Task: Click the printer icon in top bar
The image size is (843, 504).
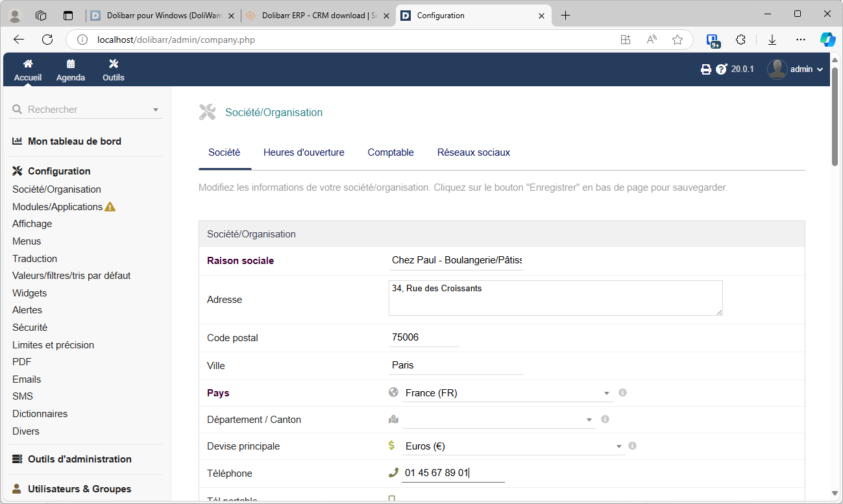Action: [706, 69]
